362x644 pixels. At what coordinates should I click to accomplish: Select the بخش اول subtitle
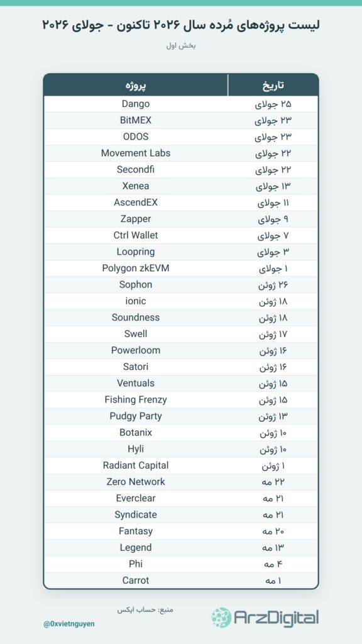181,45
